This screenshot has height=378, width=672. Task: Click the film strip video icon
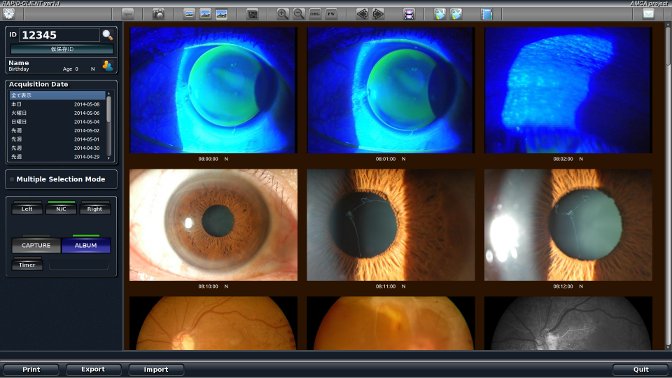pos(409,14)
